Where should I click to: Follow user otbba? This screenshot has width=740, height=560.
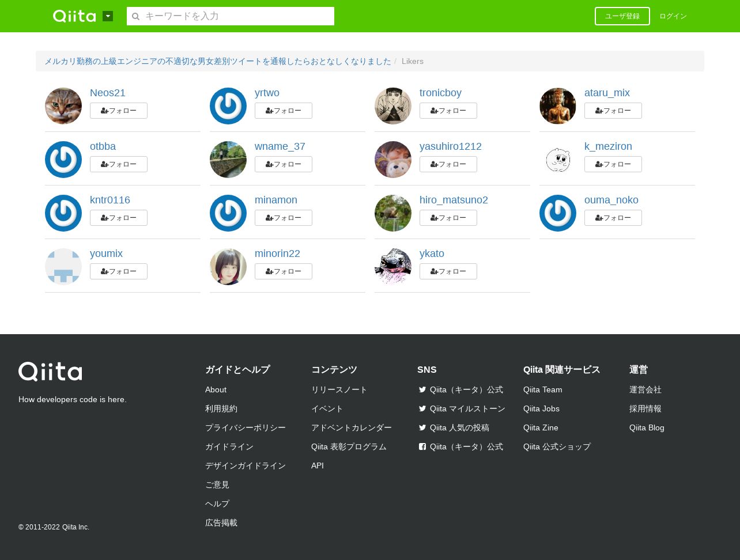point(119,164)
